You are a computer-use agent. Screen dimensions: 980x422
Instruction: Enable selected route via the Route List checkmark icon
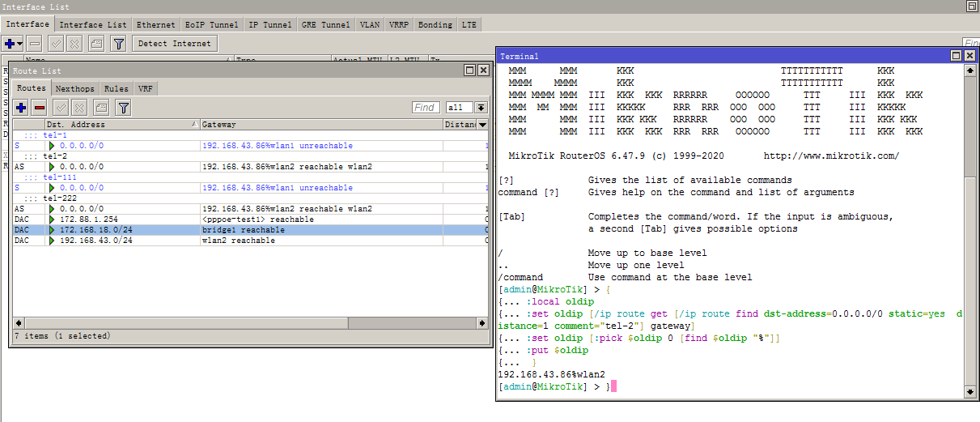pos(61,107)
